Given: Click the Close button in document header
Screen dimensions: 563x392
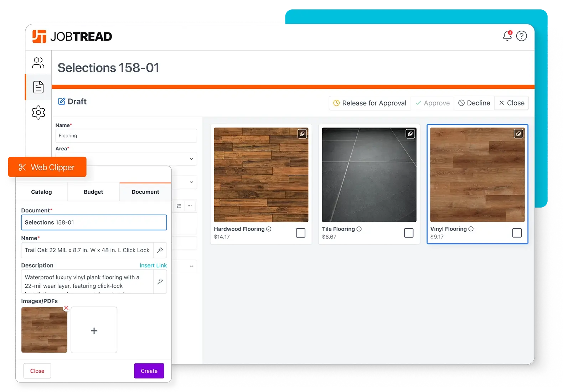Looking at the screenshot, I should 512,103.
